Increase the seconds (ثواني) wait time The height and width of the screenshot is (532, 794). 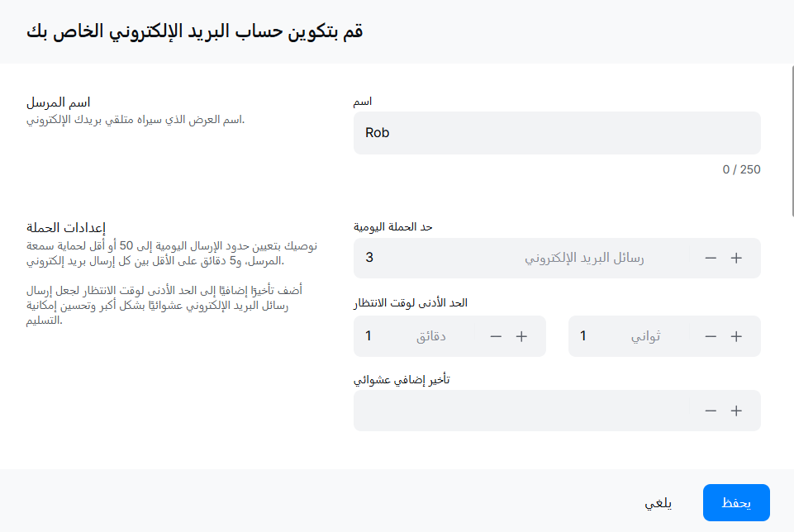[x=736, y=336]
